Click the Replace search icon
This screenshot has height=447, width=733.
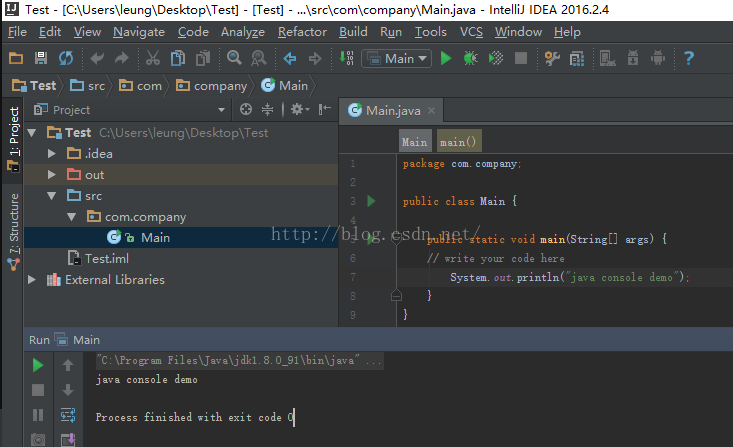(259, 58)
